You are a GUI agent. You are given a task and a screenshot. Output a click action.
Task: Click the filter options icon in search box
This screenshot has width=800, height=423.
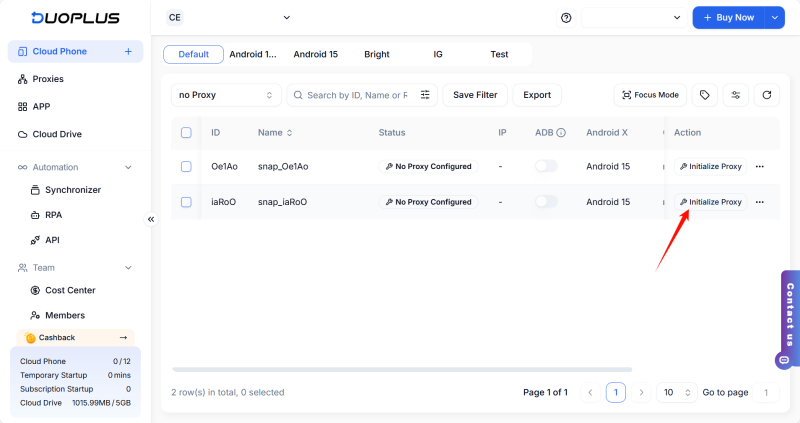click(x=425, y=95)
